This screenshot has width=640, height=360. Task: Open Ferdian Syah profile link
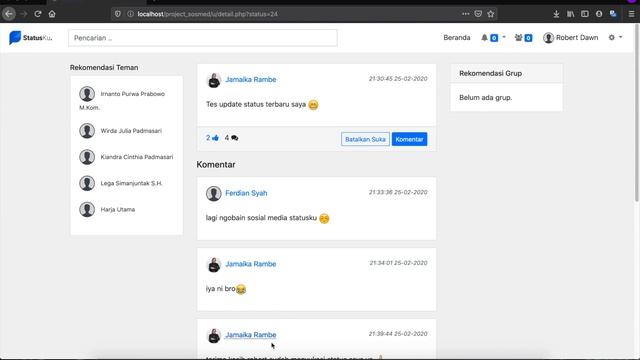pos(246,193)
